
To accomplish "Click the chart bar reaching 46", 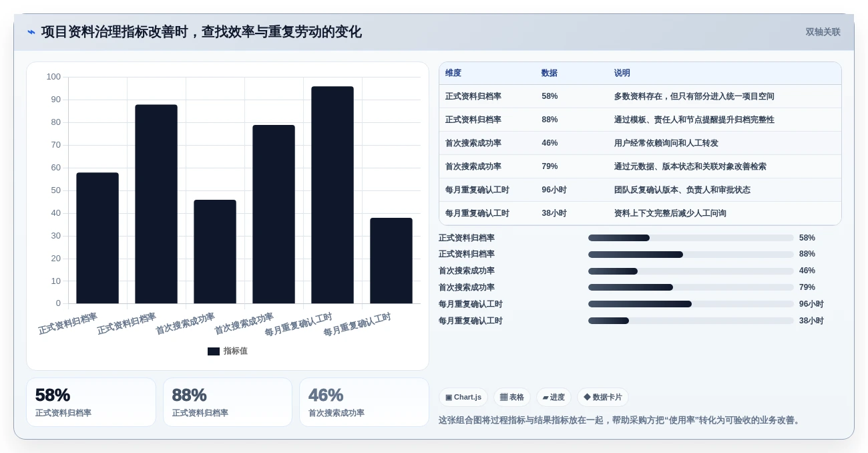I will tap(215, 251).
